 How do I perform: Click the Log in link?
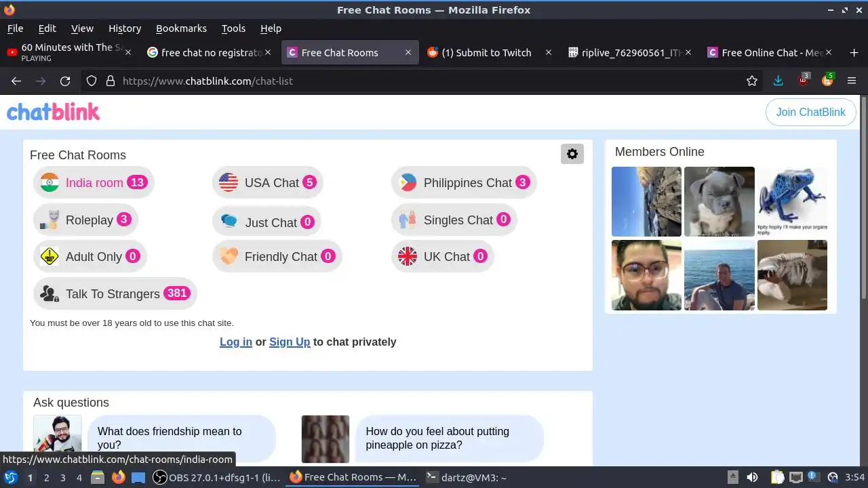236,342
